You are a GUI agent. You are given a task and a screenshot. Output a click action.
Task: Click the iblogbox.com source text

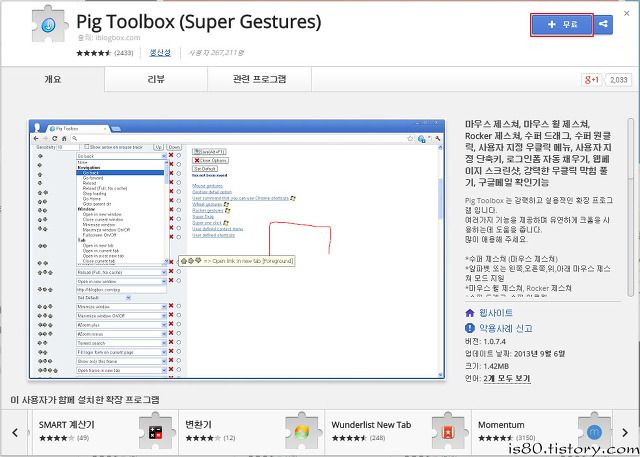[x=109, y=38]
